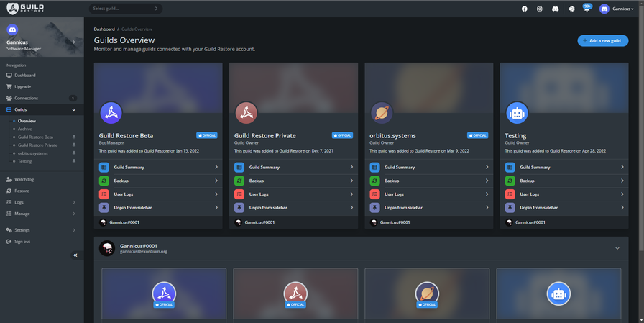Collapse the Guilds sidebar section

tap(42, 110)
